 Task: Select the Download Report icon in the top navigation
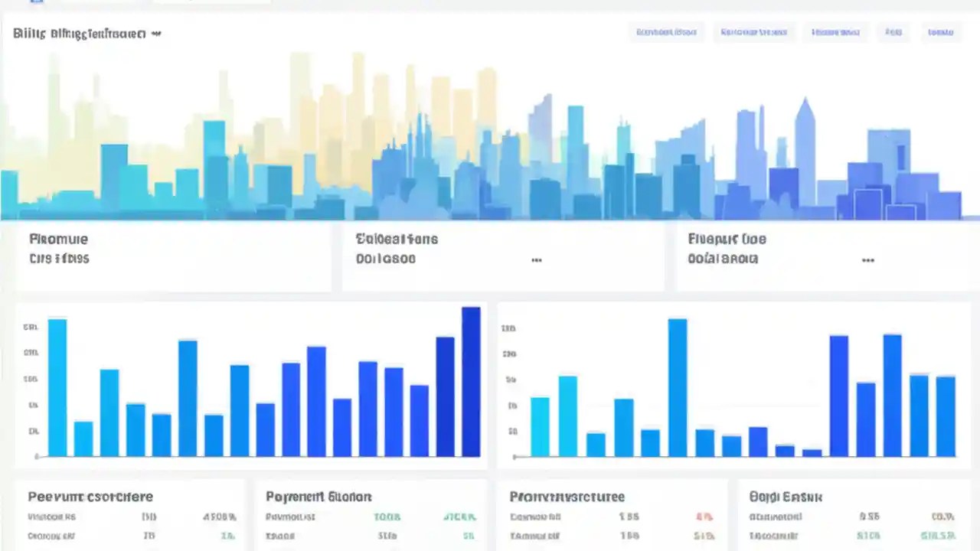(665, 32)
